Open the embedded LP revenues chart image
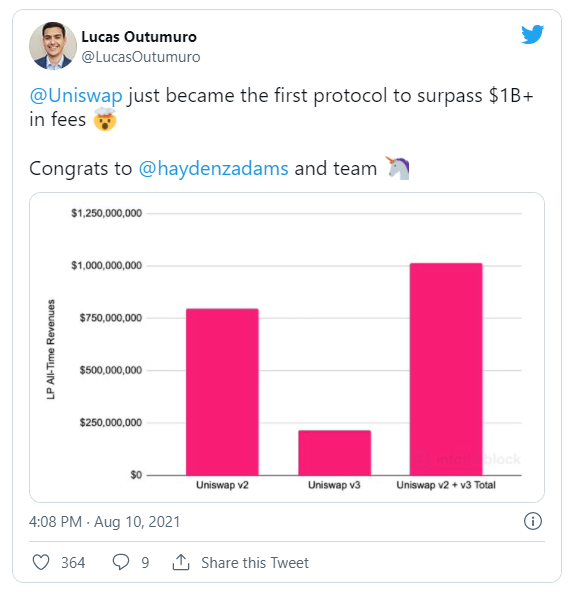This screenshot has width=577, height=597. [x=287, y=347]
